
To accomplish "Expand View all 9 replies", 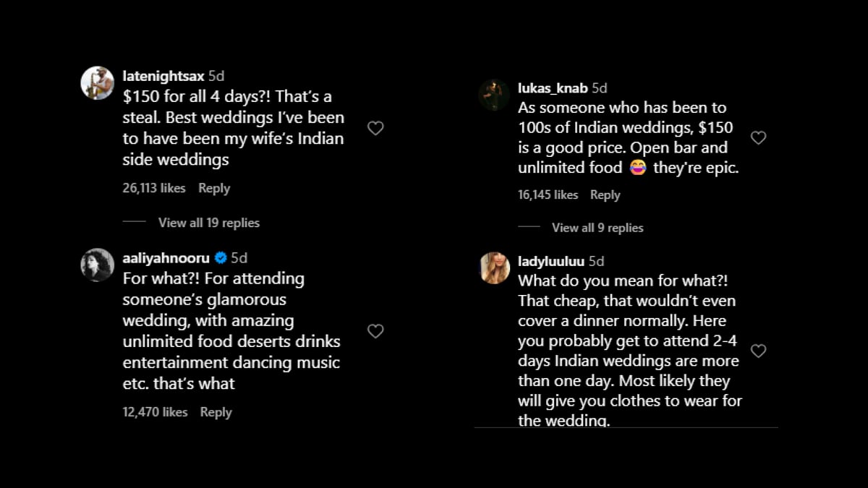I will tap(597, 228).
